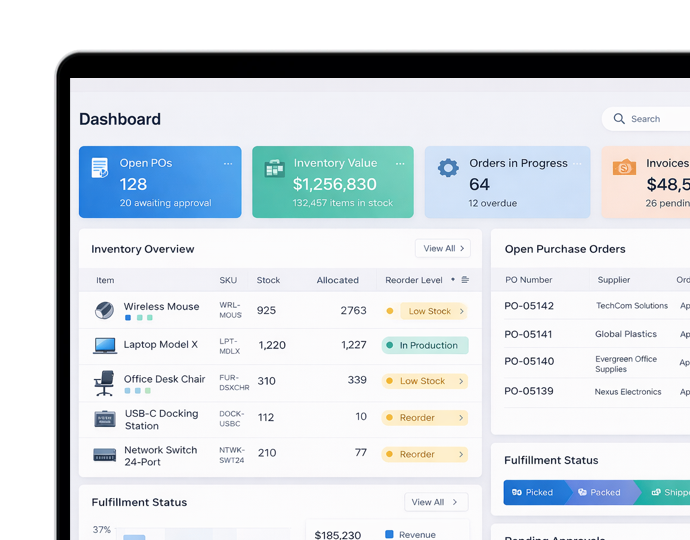Click supplier Nexus Electronics
Screen dimensions: 690x540
click(628, 392)
